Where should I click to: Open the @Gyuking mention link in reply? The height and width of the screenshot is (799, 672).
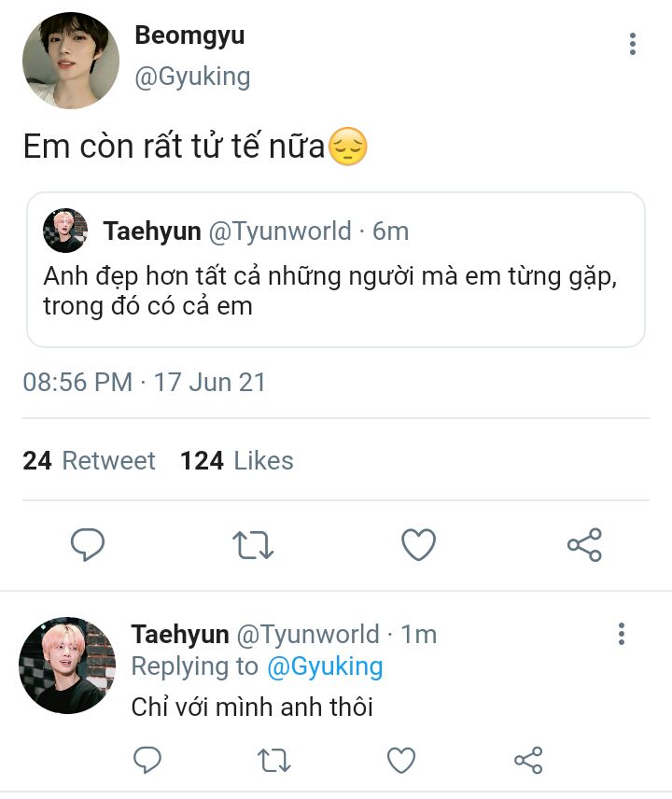[x=325, y=666]
